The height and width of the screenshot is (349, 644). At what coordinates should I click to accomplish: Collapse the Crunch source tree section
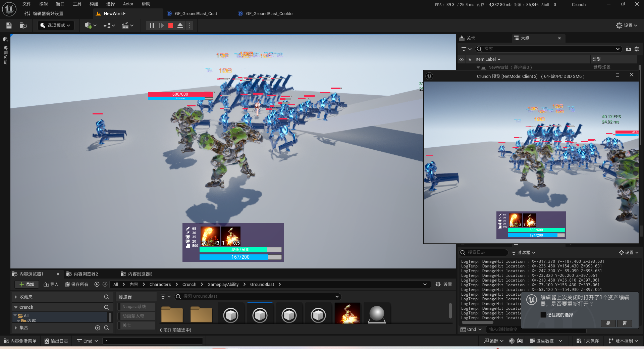(x=15, y=307)
